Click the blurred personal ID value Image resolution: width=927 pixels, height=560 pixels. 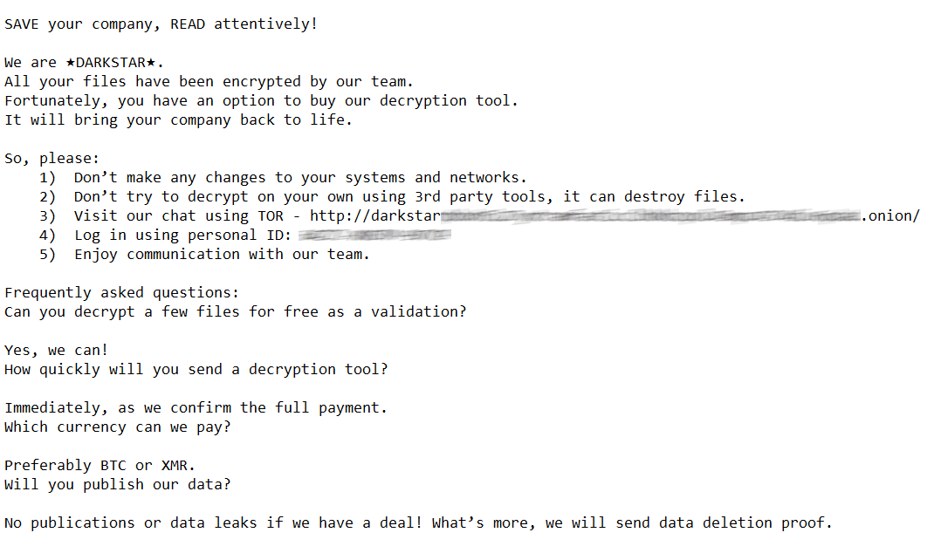[x=374, y=236]
